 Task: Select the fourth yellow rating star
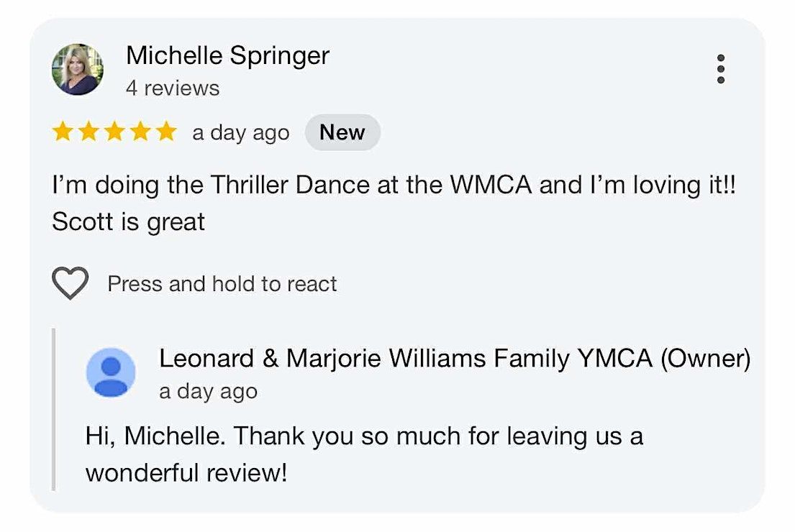[x=140, y=132]
